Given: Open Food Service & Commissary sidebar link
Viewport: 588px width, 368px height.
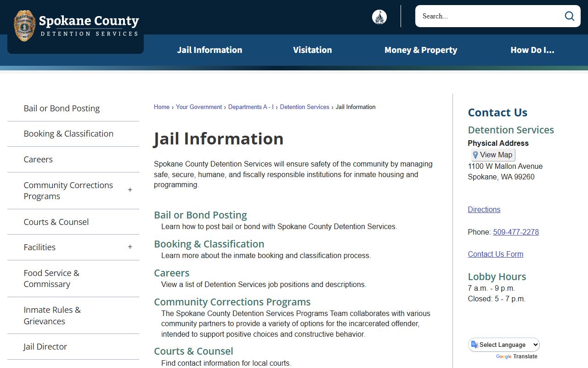Looking at the screenshot, I should coord(51,279).
